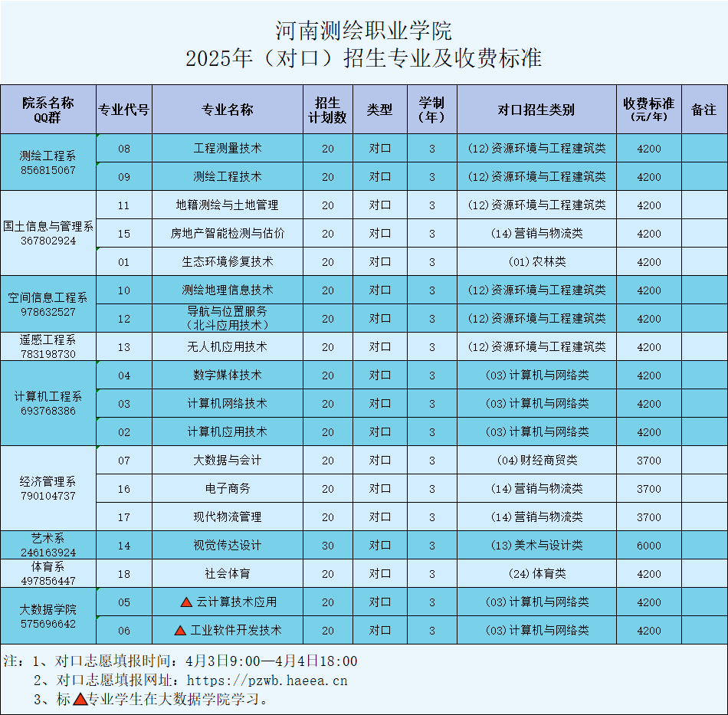The image size is (728, 715).
Task: Click the (01)农林类 category cell
Action: pos(536,262)
